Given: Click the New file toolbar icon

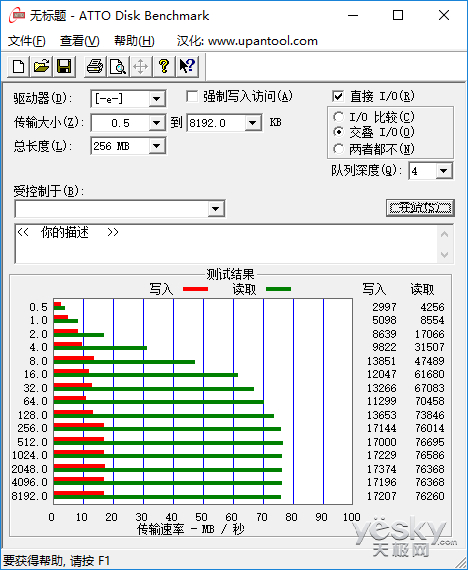Looking at the screenshot, I should pos(19,67).
